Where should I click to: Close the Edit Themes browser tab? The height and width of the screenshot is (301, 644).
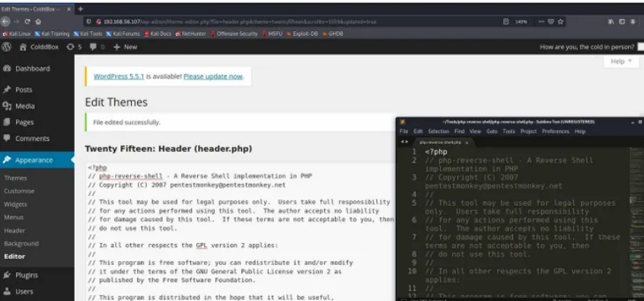coord(69,9)
